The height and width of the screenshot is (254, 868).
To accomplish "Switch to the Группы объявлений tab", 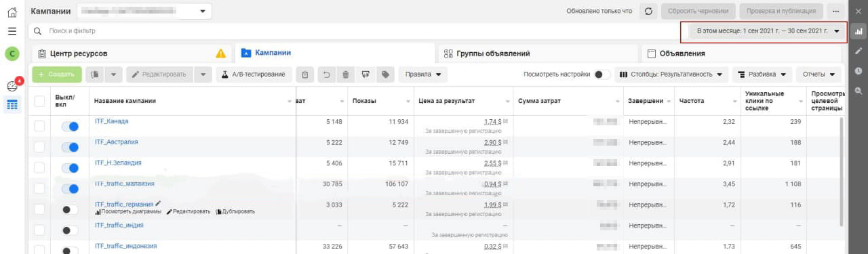I will [x=538, y=54].
